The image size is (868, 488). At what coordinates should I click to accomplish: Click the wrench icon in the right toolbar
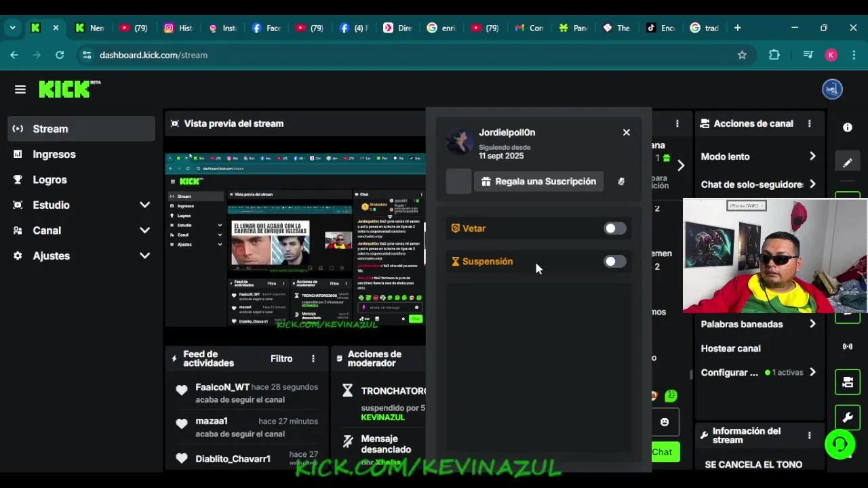(x=848, y=418)
